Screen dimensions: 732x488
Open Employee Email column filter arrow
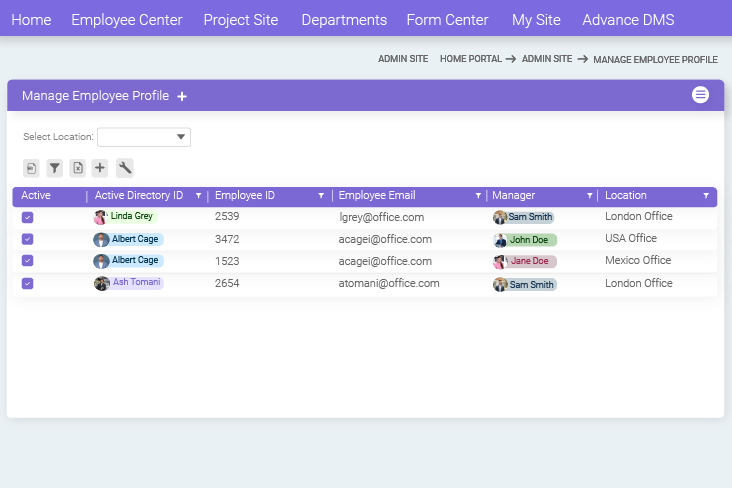(x=478, y=196)
